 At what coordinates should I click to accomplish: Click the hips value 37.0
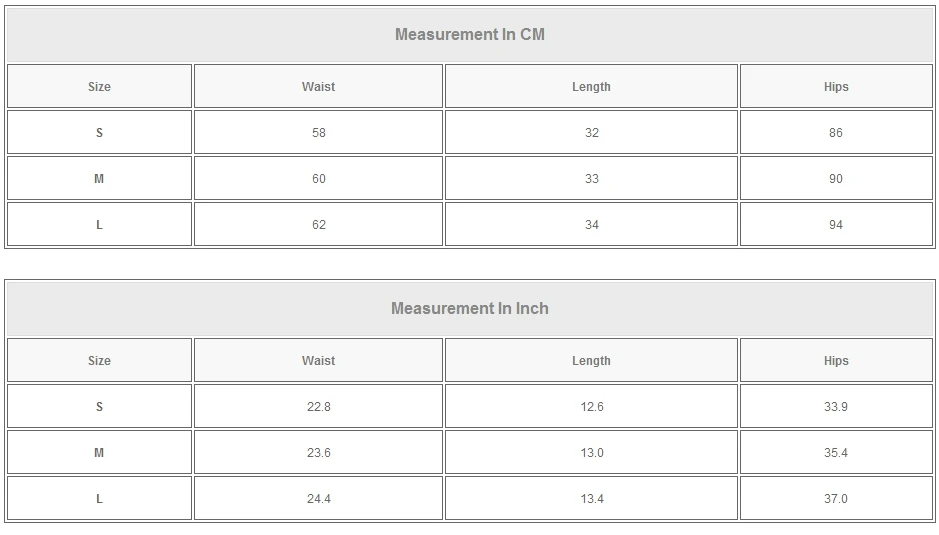tap(836, 499)
